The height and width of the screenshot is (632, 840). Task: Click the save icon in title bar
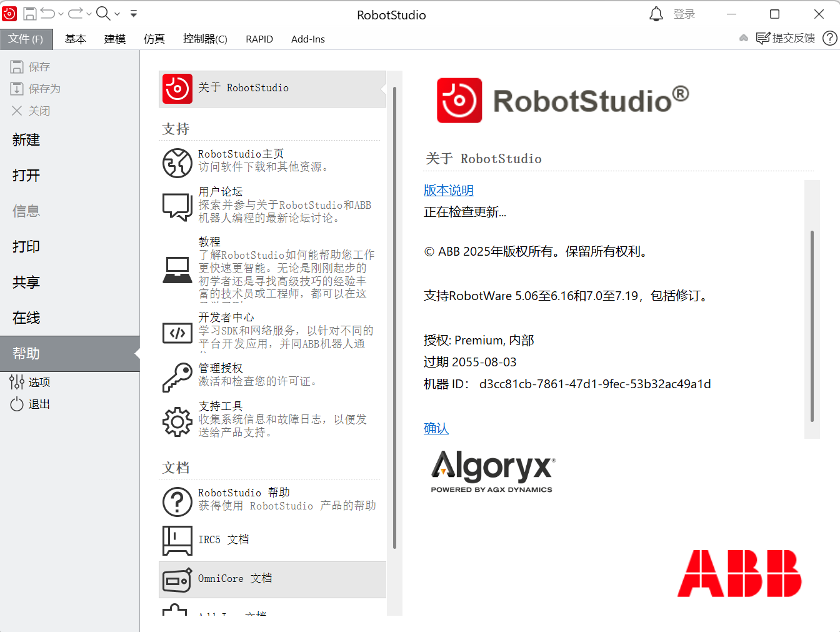(x=29, y=14)
